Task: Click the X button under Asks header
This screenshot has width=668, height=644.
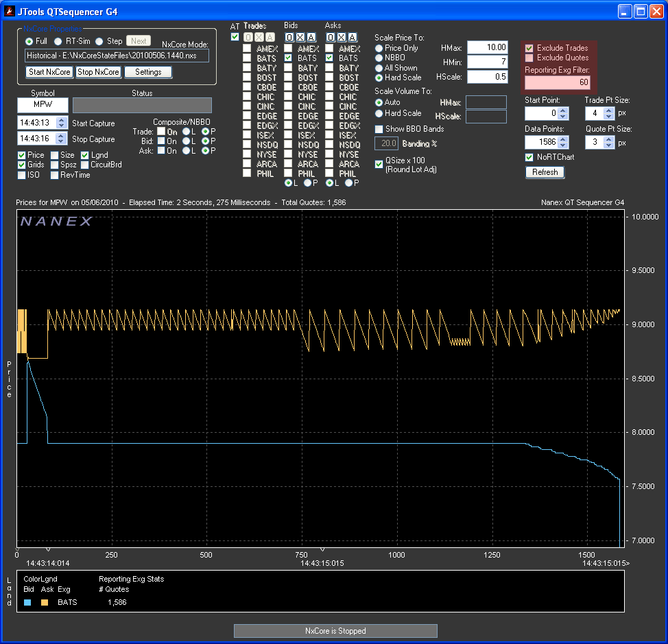Action: point(342,38)
